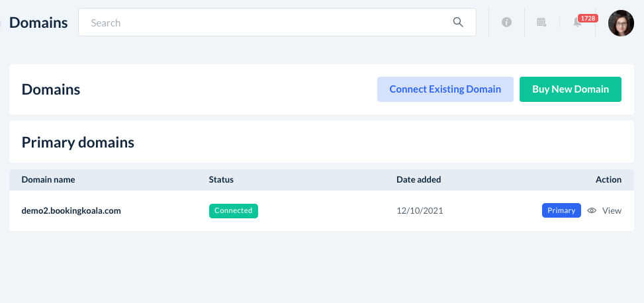Open the calendar icon in header

pos(541,22)
